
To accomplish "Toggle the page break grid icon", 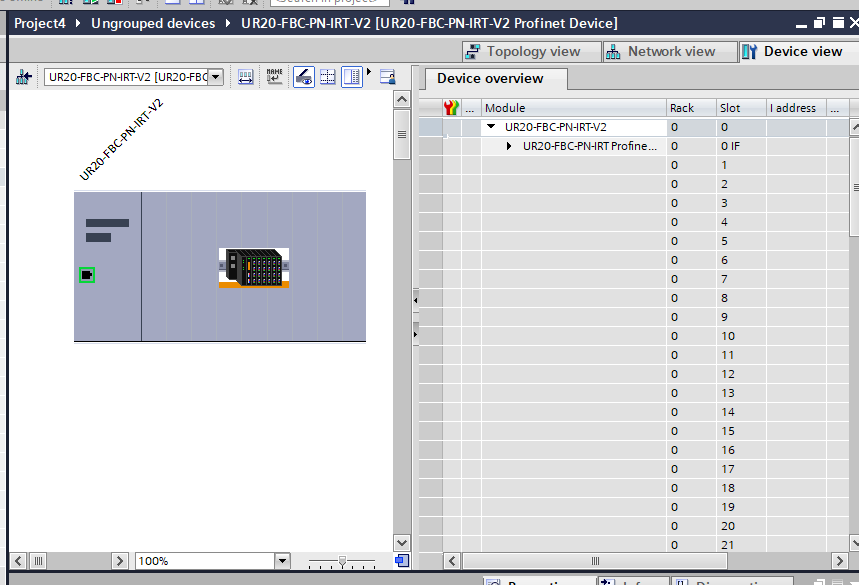I will coord(328,77).
